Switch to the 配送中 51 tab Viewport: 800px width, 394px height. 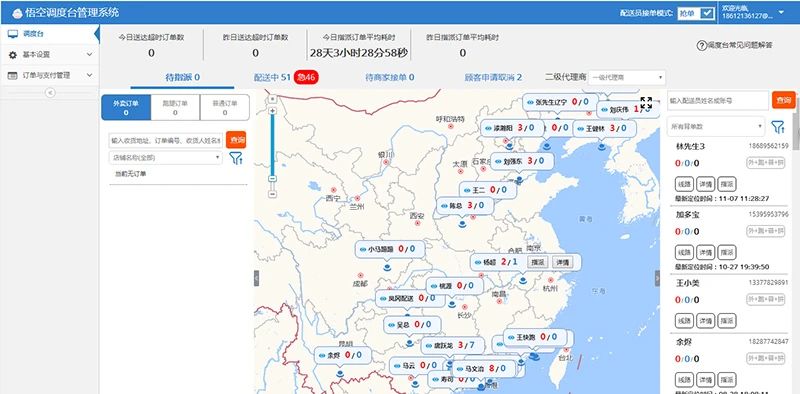pos(272,78)
